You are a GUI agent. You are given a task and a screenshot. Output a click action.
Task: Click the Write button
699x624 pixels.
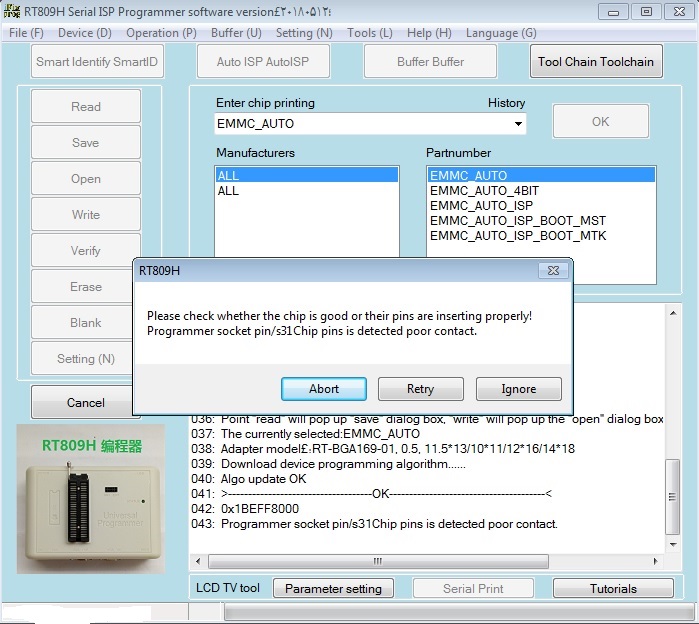(x=86, y=215)
